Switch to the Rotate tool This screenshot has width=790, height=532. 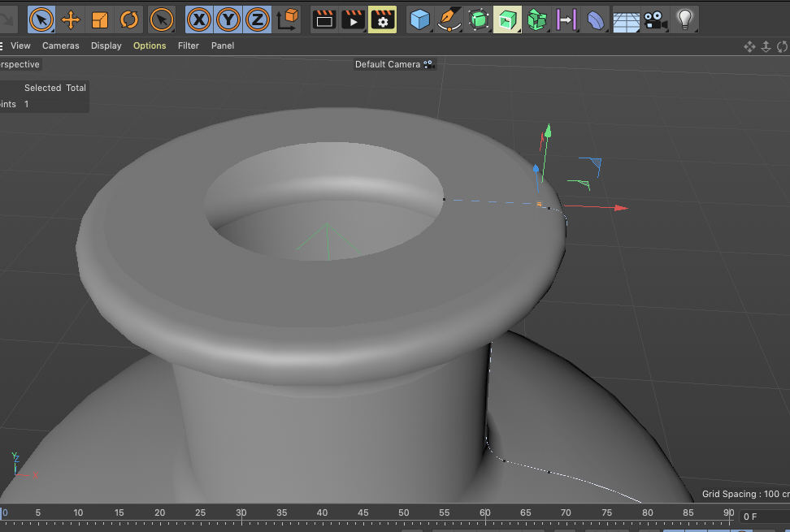click(x=128, y=19)
